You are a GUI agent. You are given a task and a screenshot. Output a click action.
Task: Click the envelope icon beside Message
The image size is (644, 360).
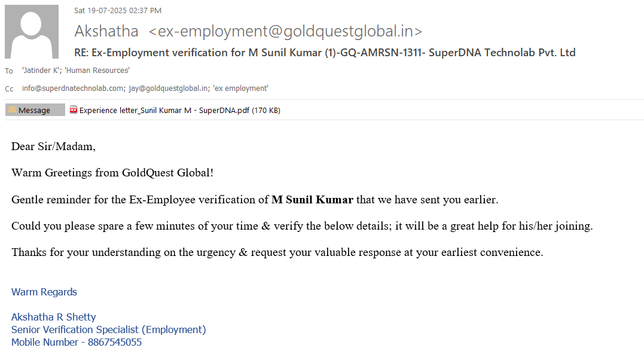[12, 110]
